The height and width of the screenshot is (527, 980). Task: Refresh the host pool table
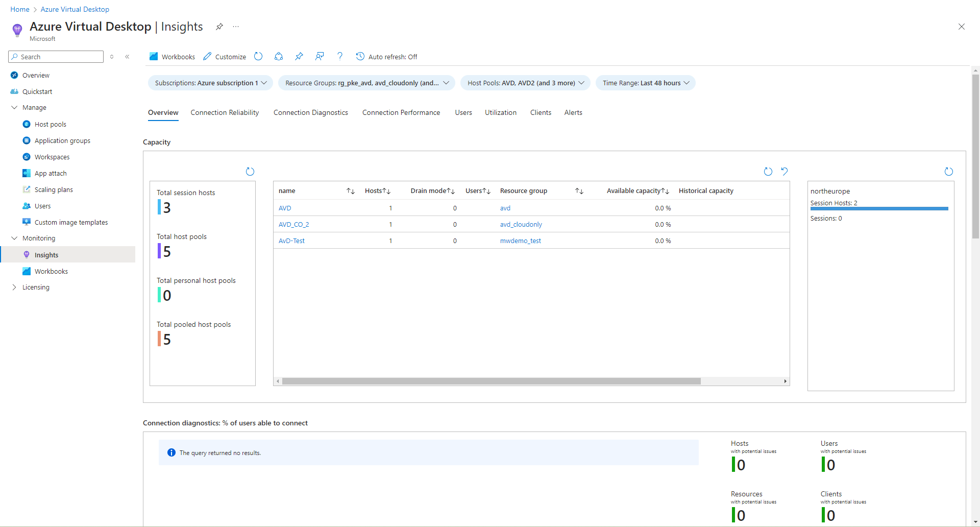tap(768, 172)
